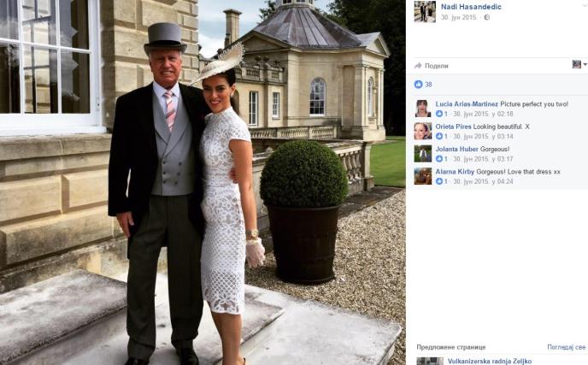Viewport: 588px width, 365px height.
Task: Click like icon on Lucia's comment
Action: pos(438,114)
